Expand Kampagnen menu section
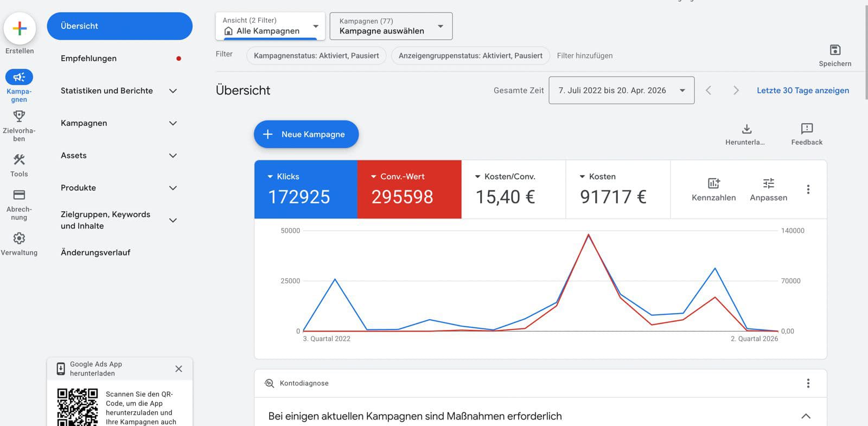This screenshot has width=868, height=426. point(173,123)
